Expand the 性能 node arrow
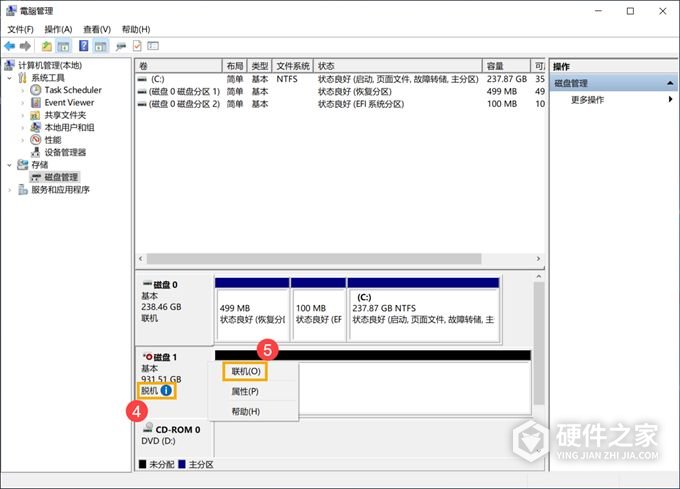The width and height of the screenshot is (680, 489). pyautogui.click(x=23, y=140)
